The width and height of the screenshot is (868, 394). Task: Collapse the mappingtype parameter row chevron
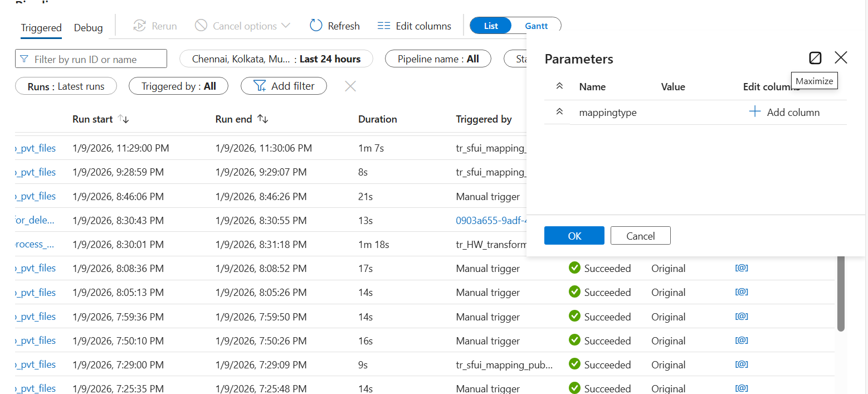coord(559,111)
